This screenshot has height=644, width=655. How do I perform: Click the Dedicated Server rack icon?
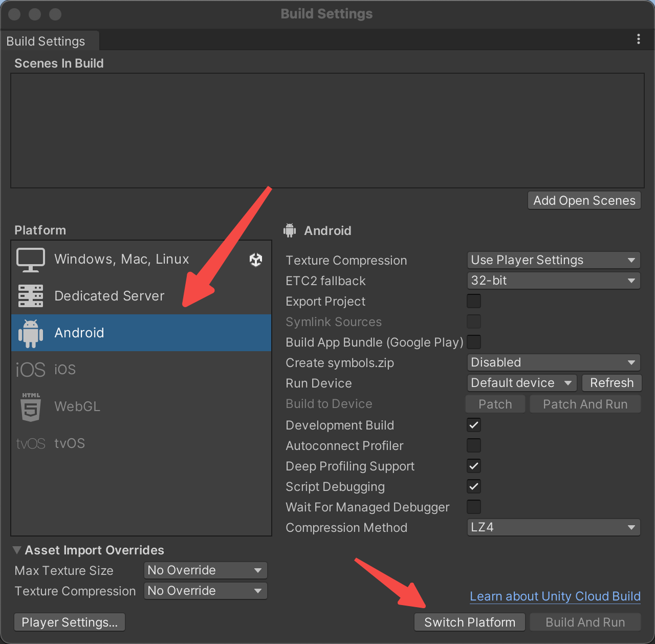pos(31,296)
